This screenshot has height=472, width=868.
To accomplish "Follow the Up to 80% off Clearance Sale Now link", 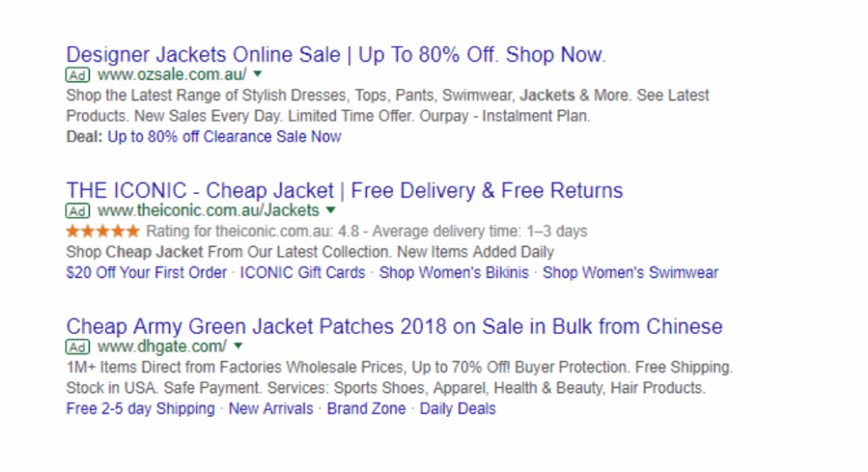I will click(224, 136).
